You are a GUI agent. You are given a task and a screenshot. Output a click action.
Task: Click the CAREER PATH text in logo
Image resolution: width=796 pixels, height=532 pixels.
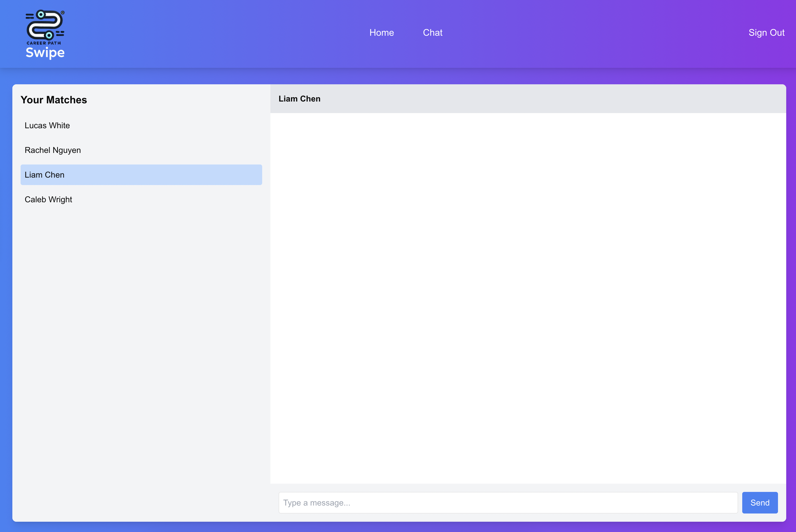(x=44, y=43)
